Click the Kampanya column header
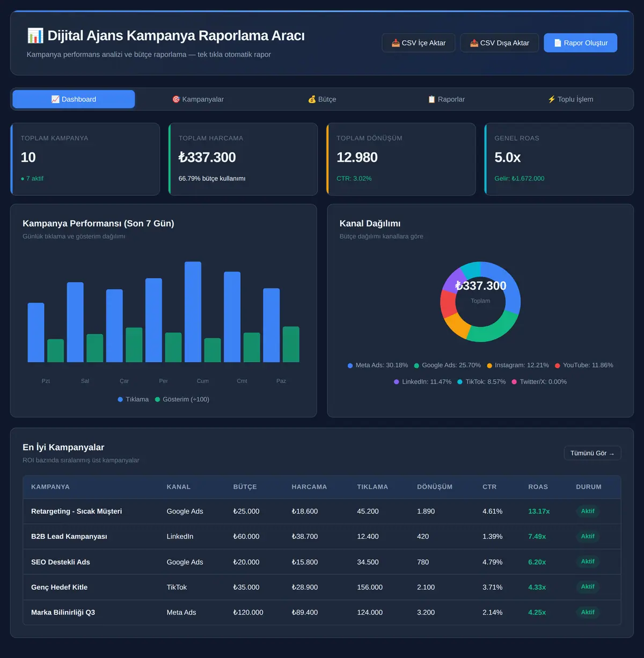The width and height of the screenshot is (644, 658). click(x=50, y=487)
